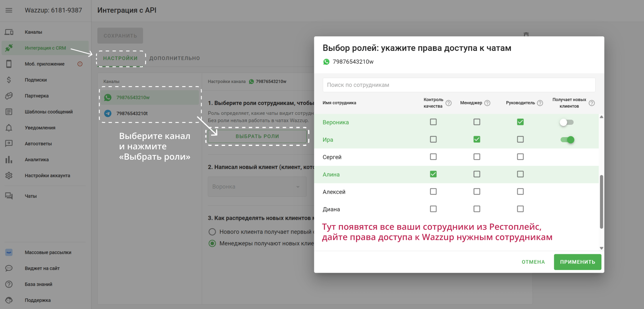Click scrollbar down arrow in roles dialog
Screen dimensions: 644x309
pyautogui.click(x=601, y=248)
